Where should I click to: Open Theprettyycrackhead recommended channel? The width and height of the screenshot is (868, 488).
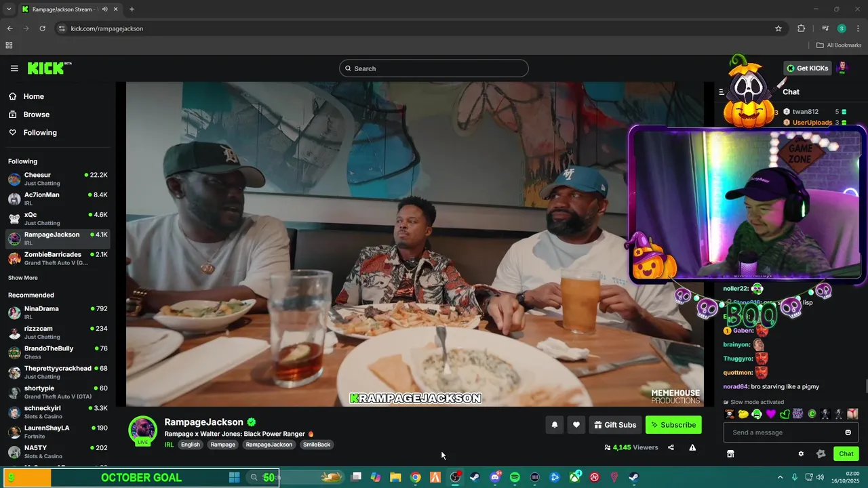click(x=58, y=372)
